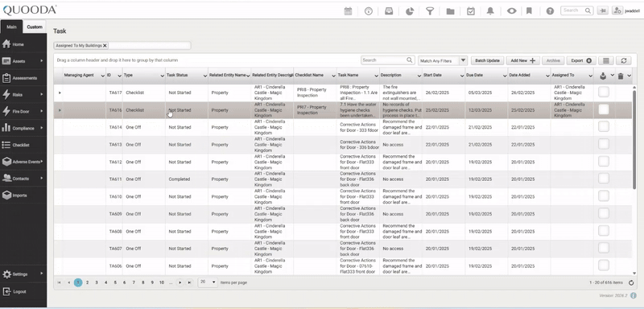Click the Export button
The width and height of the screenshot is (644, 309).
[x=581, y=60]
